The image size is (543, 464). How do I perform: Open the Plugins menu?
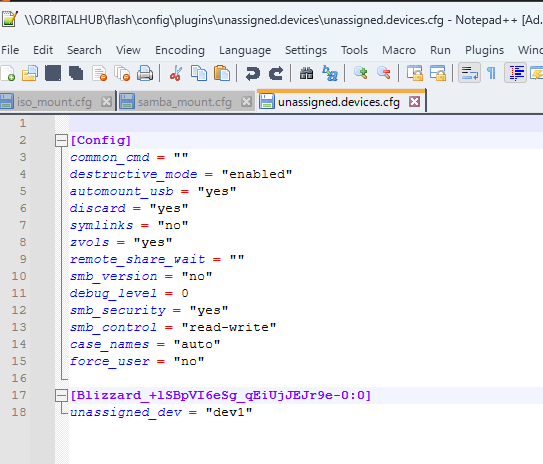(484, 50)
